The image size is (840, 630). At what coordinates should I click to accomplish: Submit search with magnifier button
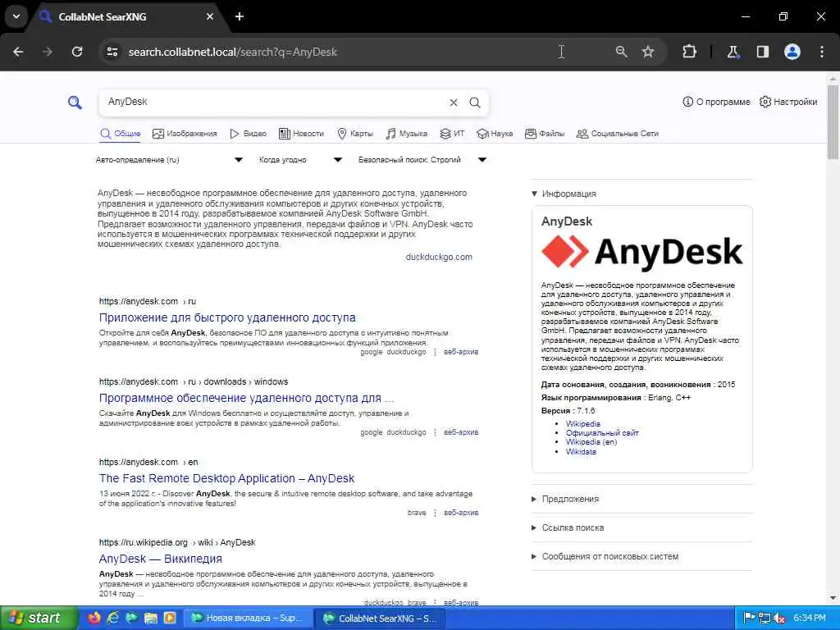point(475,103)
